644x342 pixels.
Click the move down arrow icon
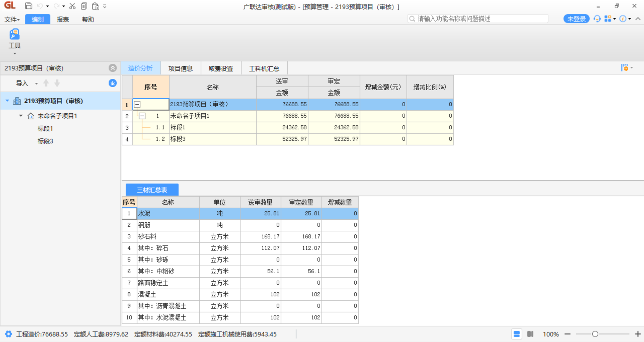coord(57,83)
